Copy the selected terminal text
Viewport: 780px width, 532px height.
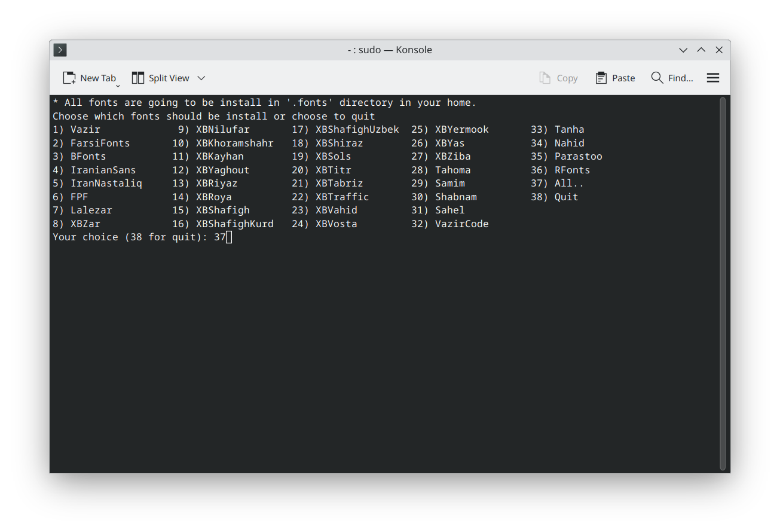[x=558, y=78]
